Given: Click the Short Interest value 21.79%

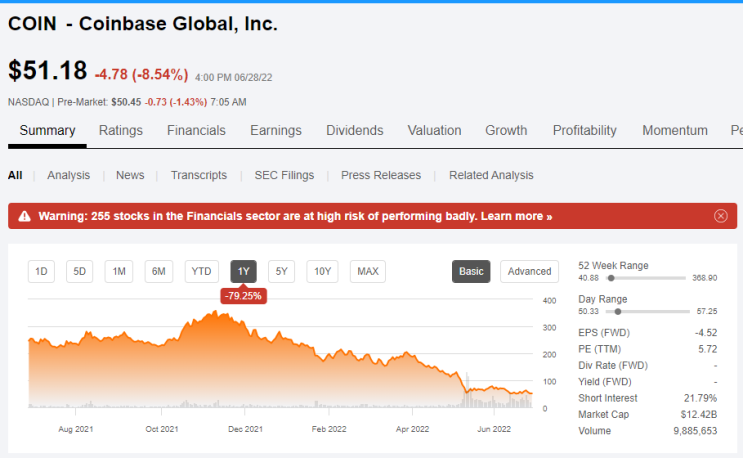Looking at the screenshot, I should [x=700, y=398].
